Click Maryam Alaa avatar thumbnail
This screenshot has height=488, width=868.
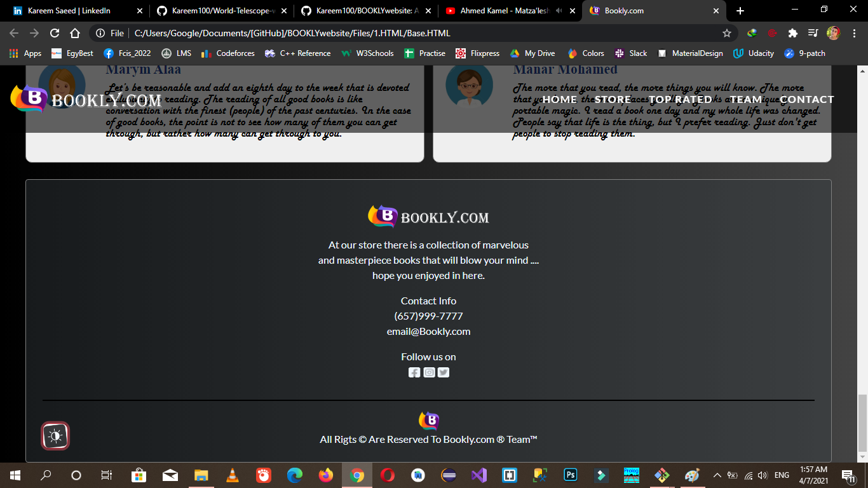(x=62, y=85)
